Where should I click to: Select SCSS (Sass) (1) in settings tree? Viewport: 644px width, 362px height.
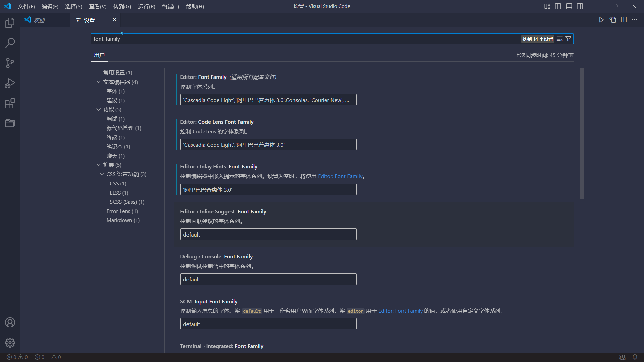click(x=127, y=202)
